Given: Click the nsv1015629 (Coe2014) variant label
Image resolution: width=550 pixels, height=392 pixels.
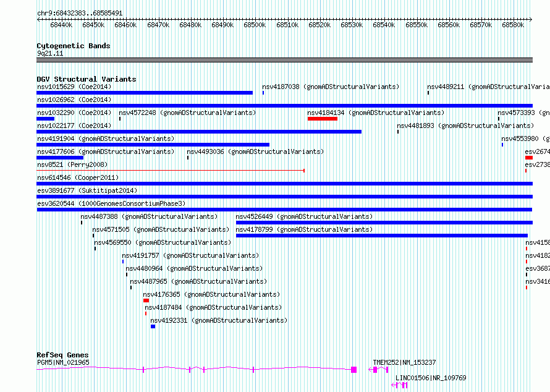Looking at the screenshot, I should (x=74, y=87).
